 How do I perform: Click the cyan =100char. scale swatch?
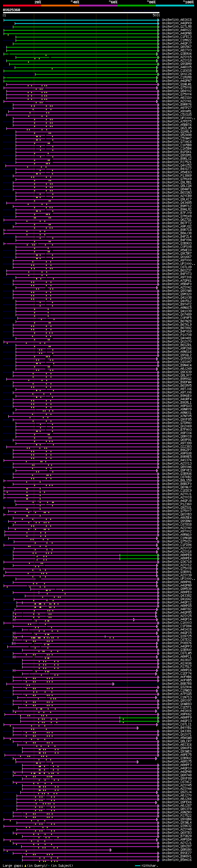pos(137,866)
